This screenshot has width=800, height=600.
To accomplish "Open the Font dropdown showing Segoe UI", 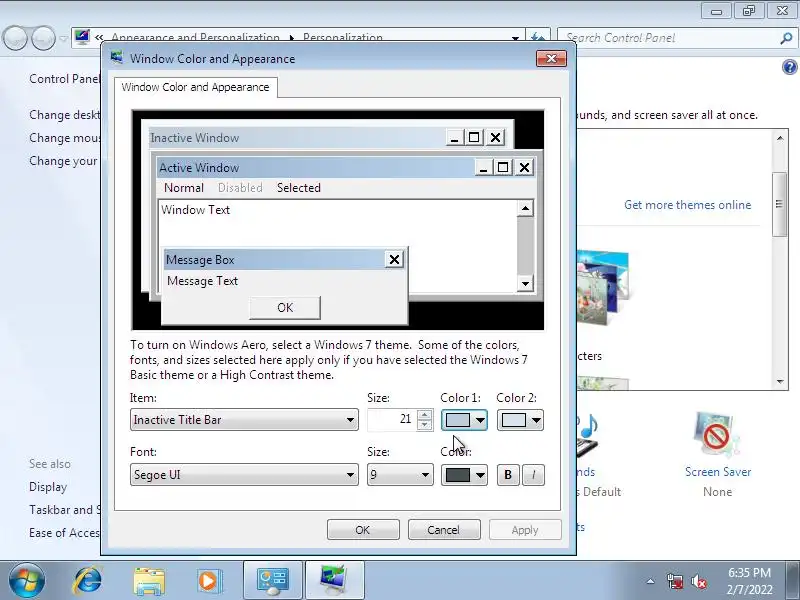I will [244, 474].
